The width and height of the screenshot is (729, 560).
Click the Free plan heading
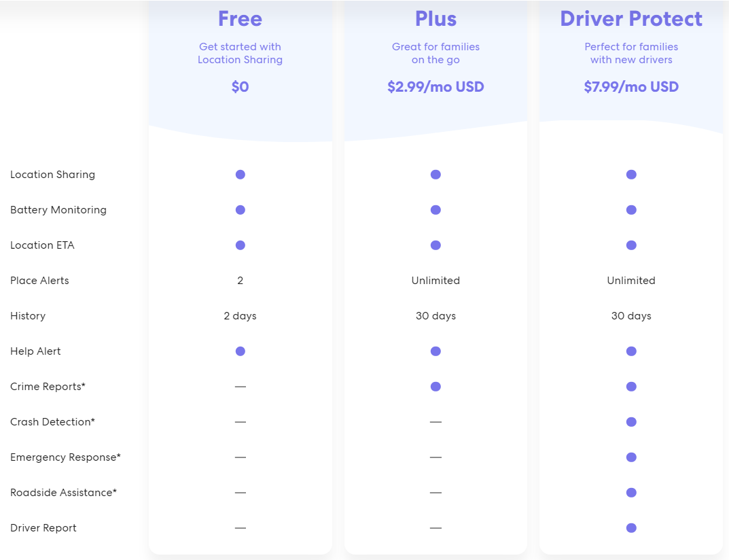[x=240, y=19]
